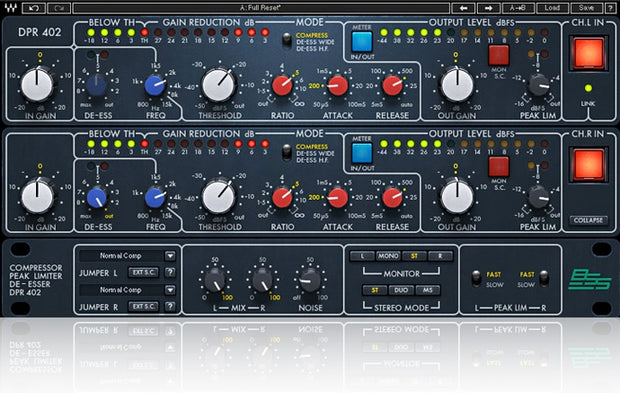This screenshot has width=620, height=393.
Task: Toggle CH.L IN orange button
Action: pyautogui.click(x=588, y=53)
